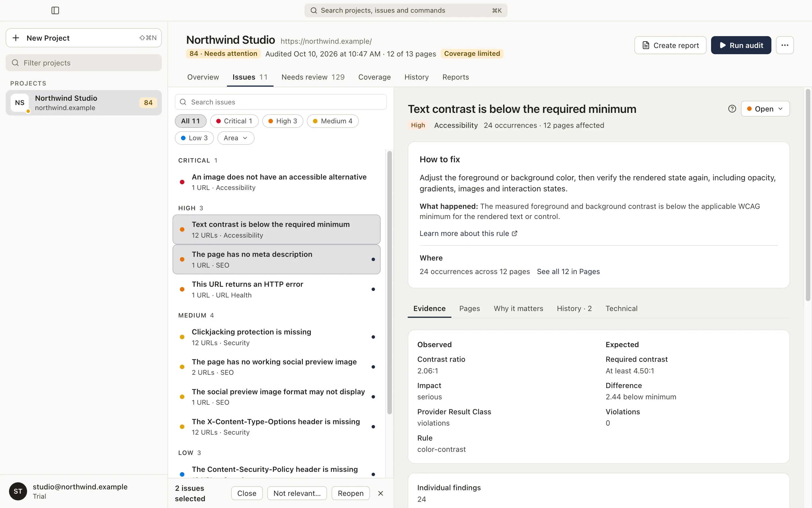
Task: Toggle the sidebar panel icon
Action: tap(55, 10)
